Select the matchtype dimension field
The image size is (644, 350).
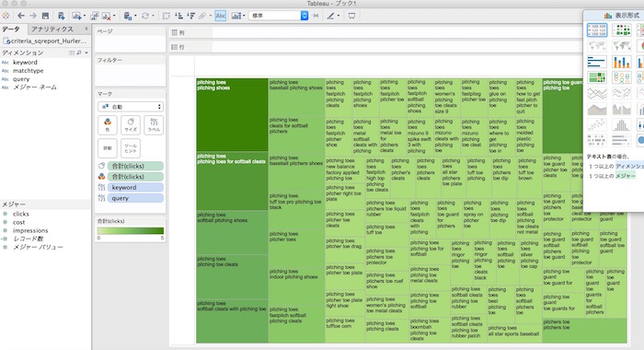coord(28,71)
